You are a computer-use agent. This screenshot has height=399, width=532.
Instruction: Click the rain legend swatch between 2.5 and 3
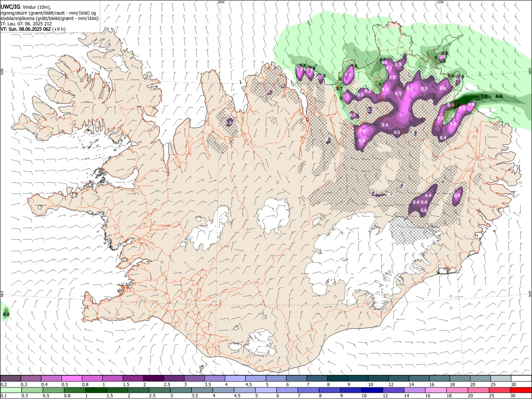pos(159,390)
